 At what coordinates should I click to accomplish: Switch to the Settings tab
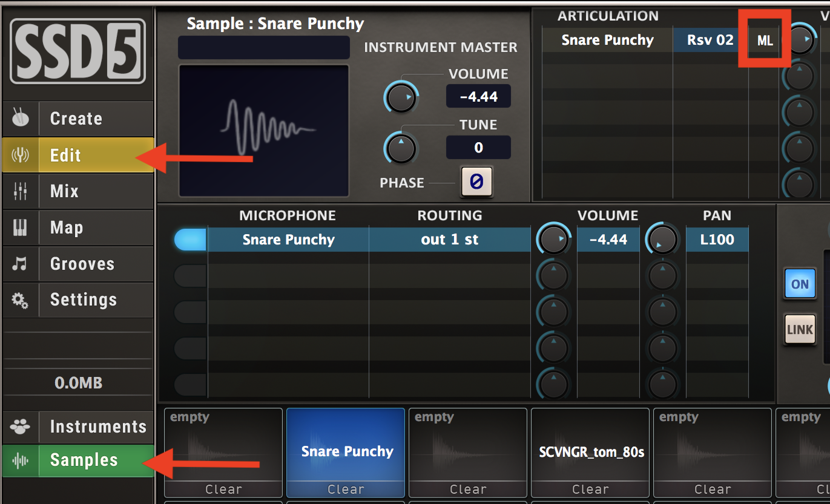tap(77, 300)
